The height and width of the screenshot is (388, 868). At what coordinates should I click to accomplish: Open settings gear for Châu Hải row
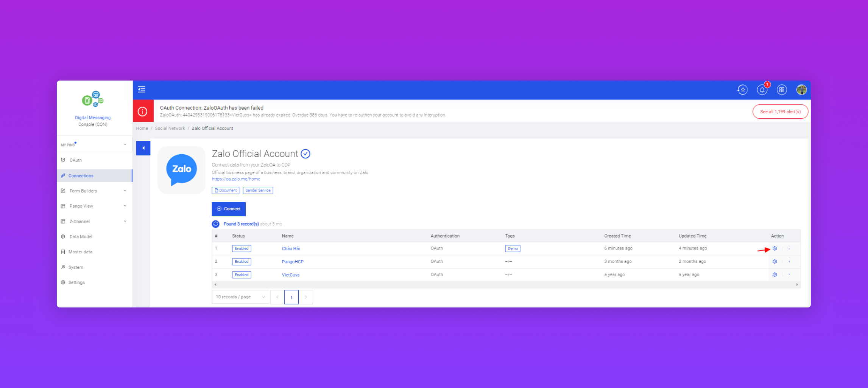[774, 248]
